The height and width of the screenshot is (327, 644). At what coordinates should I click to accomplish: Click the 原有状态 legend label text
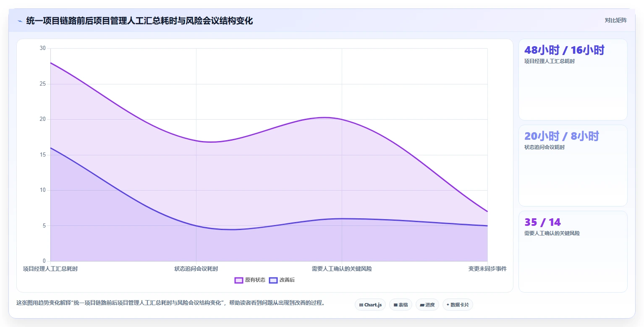[255, 280]
